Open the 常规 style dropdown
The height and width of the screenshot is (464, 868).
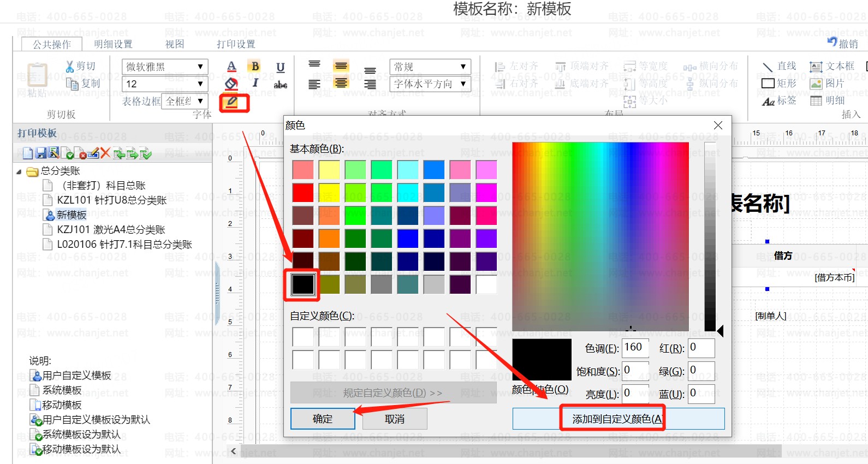[x=430, y=67]
